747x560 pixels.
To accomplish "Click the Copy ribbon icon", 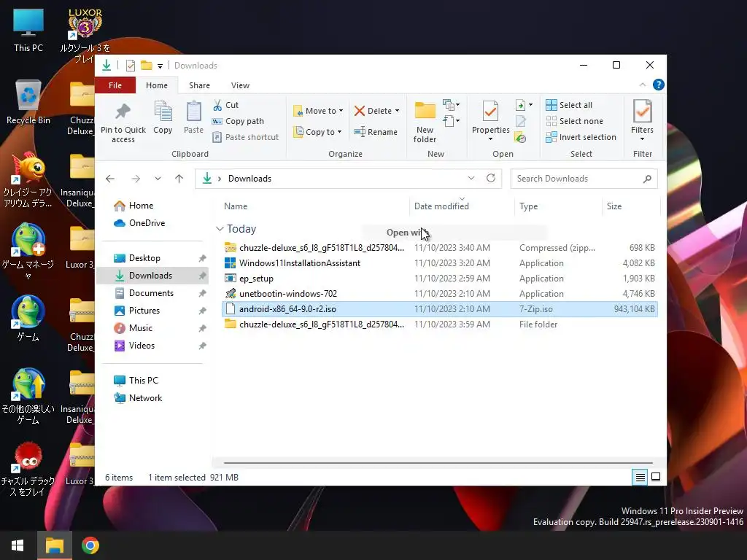I will tap(163, 112).
